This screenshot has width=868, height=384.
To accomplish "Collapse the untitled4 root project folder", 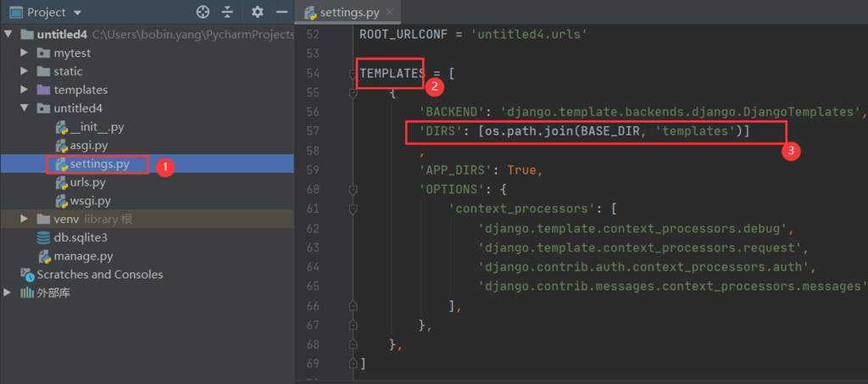I will click(x=8, y=35).
